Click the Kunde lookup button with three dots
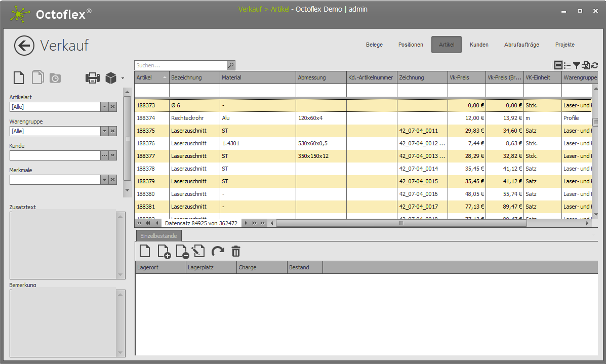 coord(104,155)
